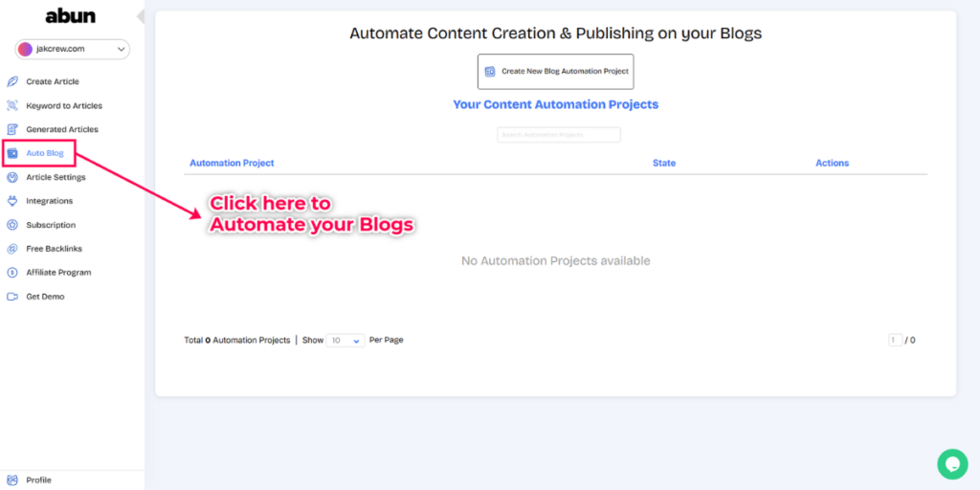
Task: Open the green chat support bubble
Action: [x=952, y=464]
